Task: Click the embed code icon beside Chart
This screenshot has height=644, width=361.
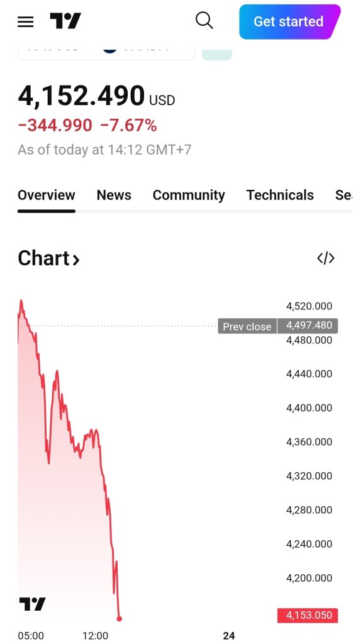Action: (x=326, y=258)
